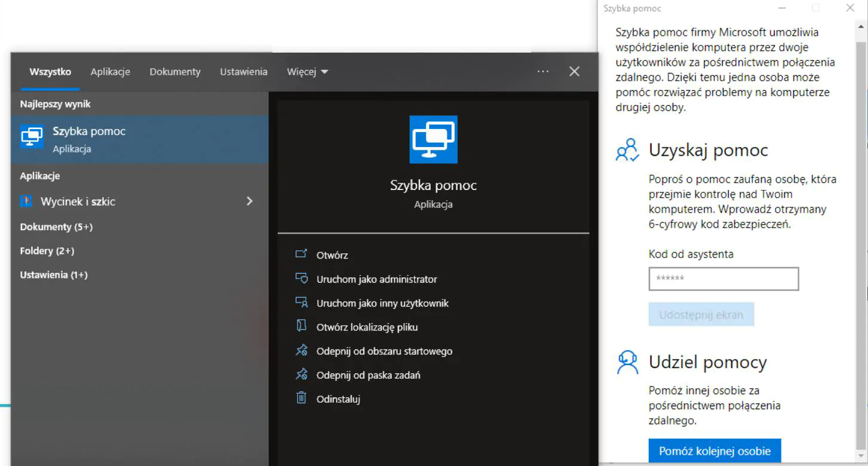868x466 pixels.
Task: Click the unpin icon beside Odepnij od paska zadań
Action: click(301, 375)
